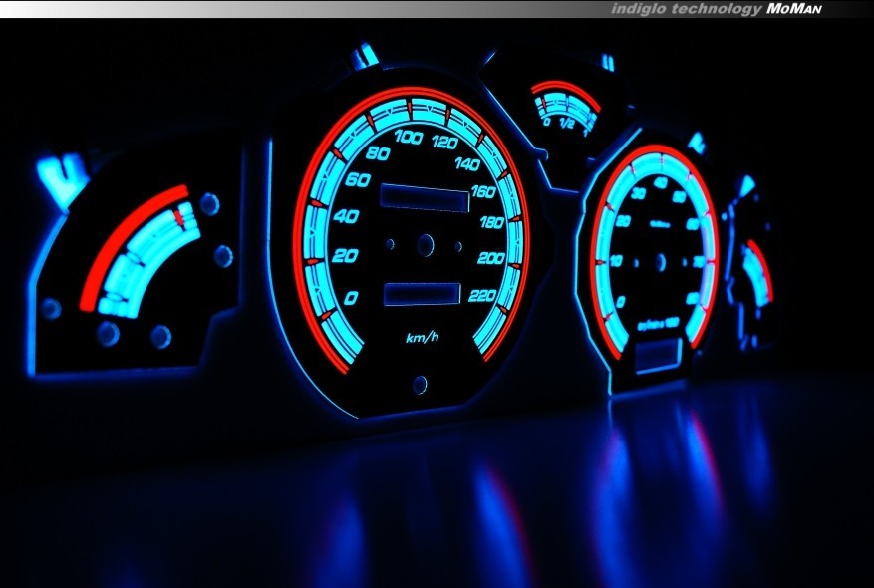Click the 200 mark on the speedometer
Screen dimensions: 874x588
point(490,258)
